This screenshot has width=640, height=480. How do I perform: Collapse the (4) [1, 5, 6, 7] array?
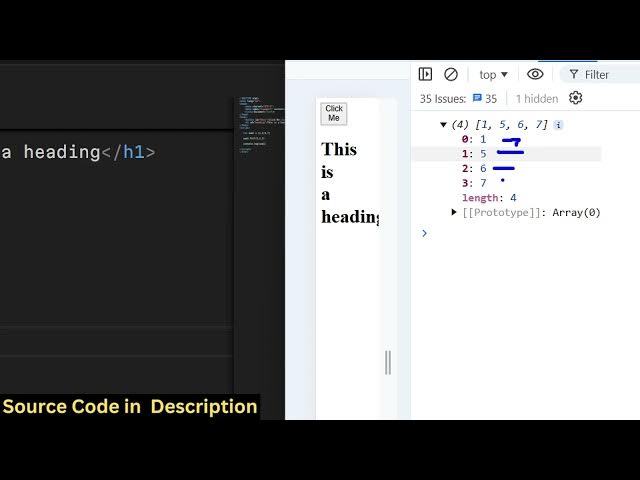[x=443, y=125]
